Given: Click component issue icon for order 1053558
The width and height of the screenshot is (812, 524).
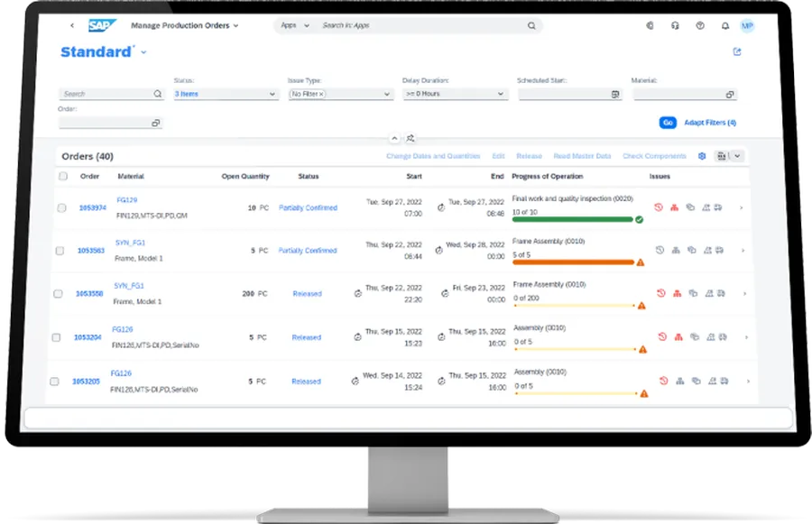Looking at the screenshot, I should tap(675, 293).
